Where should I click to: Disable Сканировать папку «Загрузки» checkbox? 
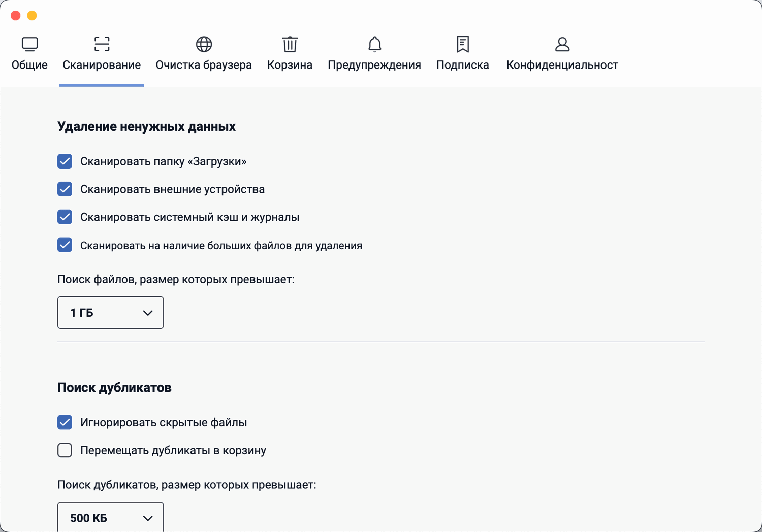click(65, 161)
